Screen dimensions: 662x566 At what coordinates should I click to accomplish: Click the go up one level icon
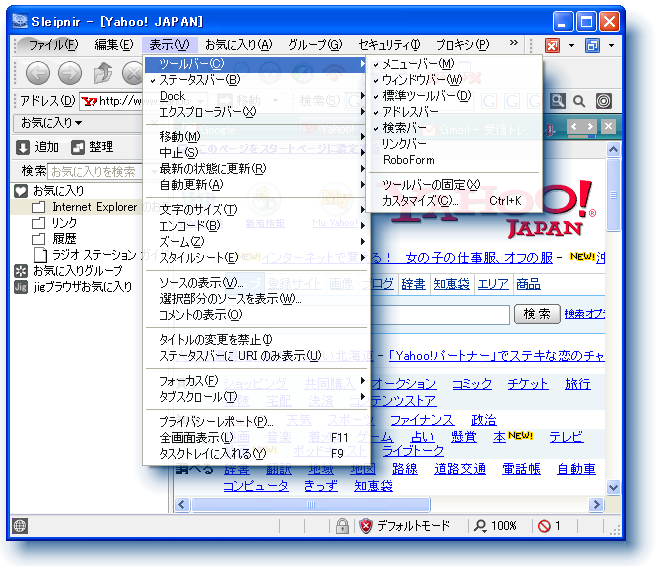tap(103, 73)
